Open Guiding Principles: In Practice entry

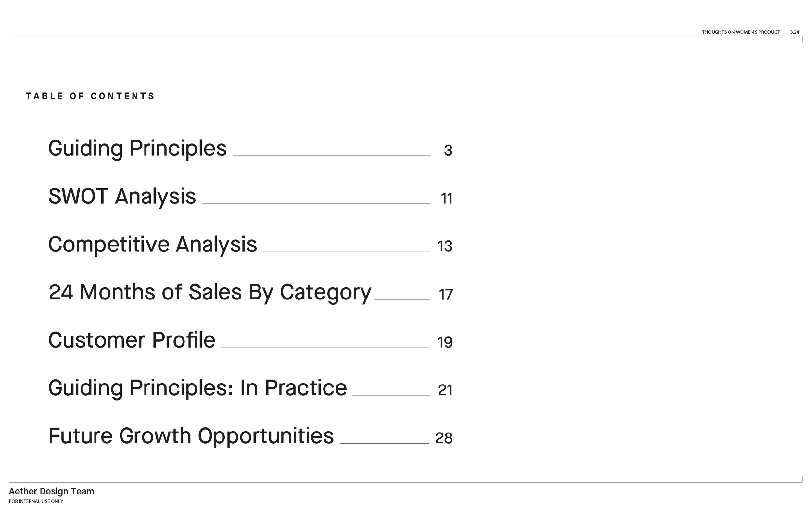tap(197, 388)
